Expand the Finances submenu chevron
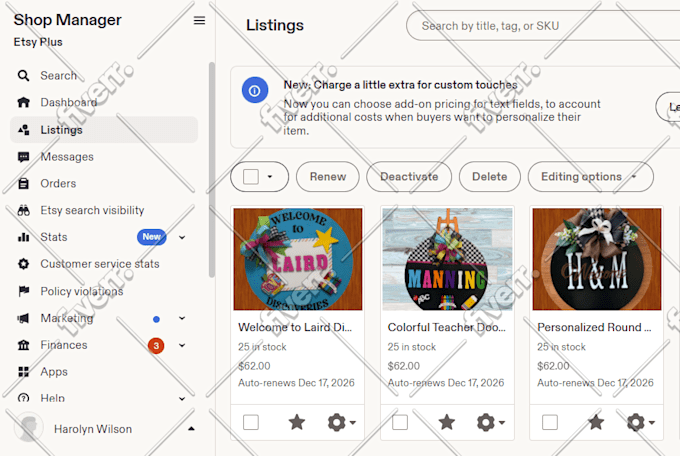Image resolution: width=680 pixels, height=456 pixels. pyautogui.click(x=182, y=345)
